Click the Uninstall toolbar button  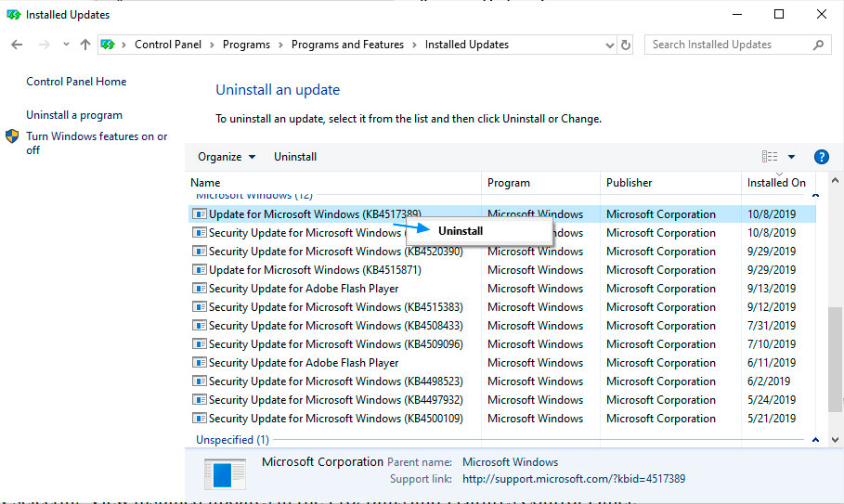point(295,157)
